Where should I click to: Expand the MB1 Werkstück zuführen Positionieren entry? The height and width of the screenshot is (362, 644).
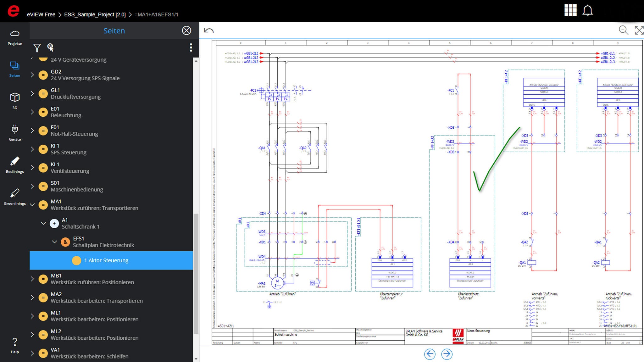click(32, 279)
